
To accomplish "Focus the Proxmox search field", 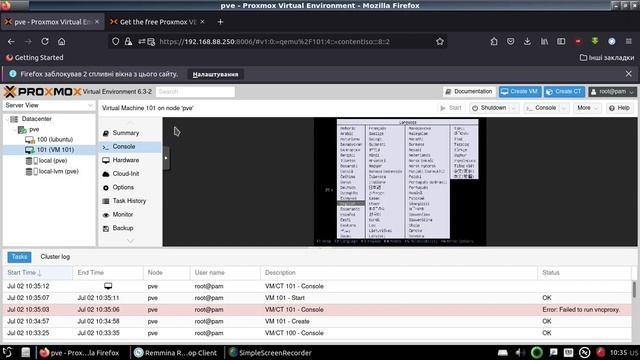I will tap(195, 91).
